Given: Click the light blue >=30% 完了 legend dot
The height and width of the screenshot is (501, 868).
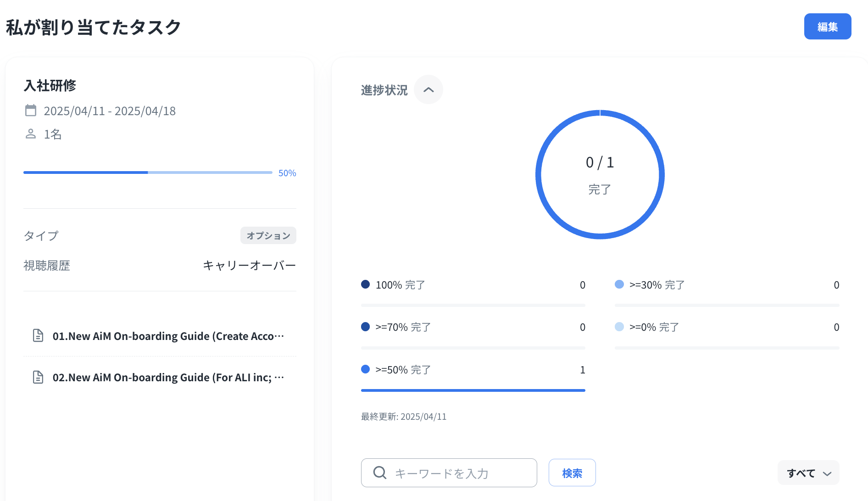Looking at the screenshot, I should point(619,284).
